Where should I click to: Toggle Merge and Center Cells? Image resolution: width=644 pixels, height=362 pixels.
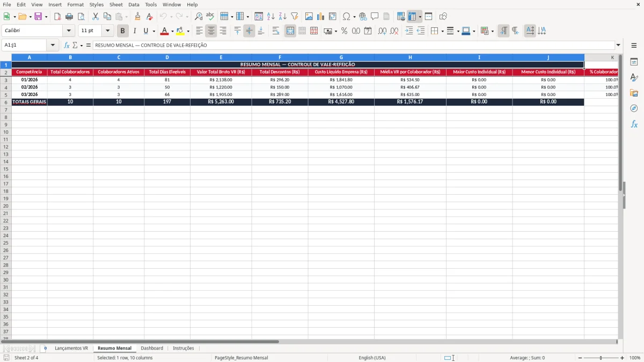[290, 31]
